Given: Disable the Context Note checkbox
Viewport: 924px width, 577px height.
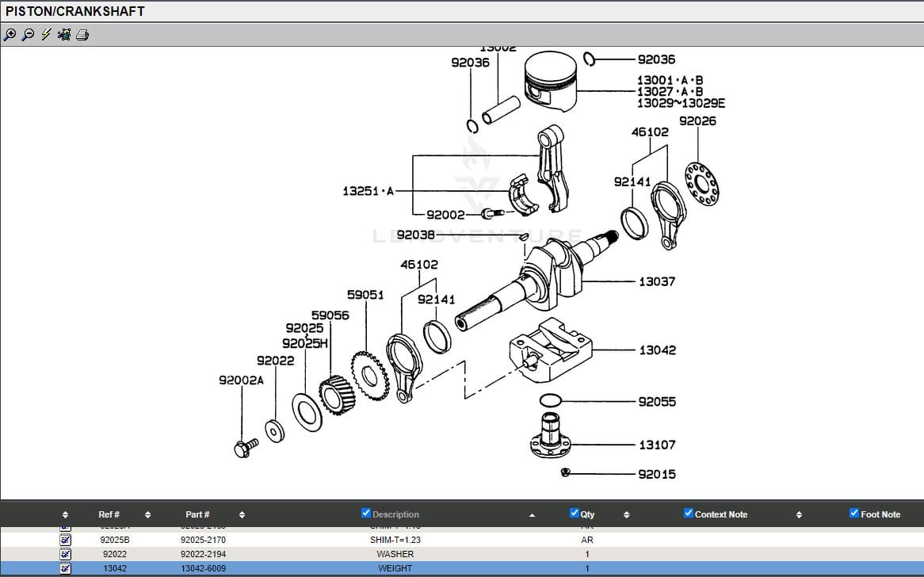Looking at the screenshot, I should click(x=689, y=514).
